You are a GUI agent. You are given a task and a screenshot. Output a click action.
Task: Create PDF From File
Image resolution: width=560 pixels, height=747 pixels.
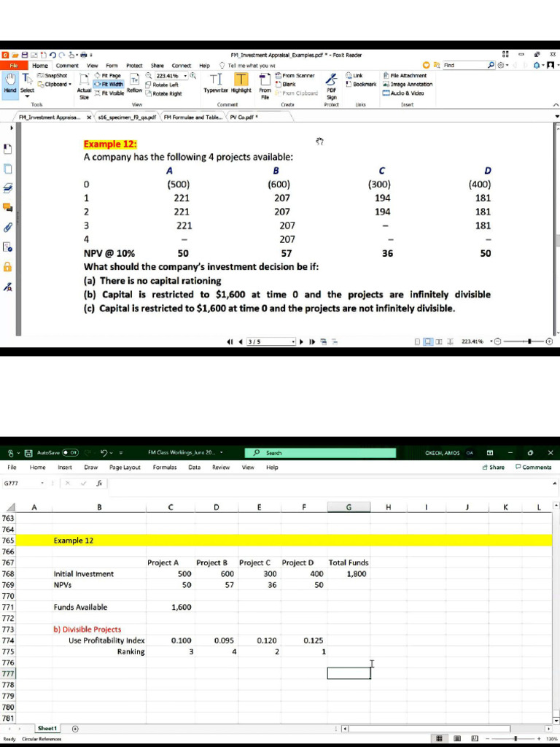pos(265,86)
